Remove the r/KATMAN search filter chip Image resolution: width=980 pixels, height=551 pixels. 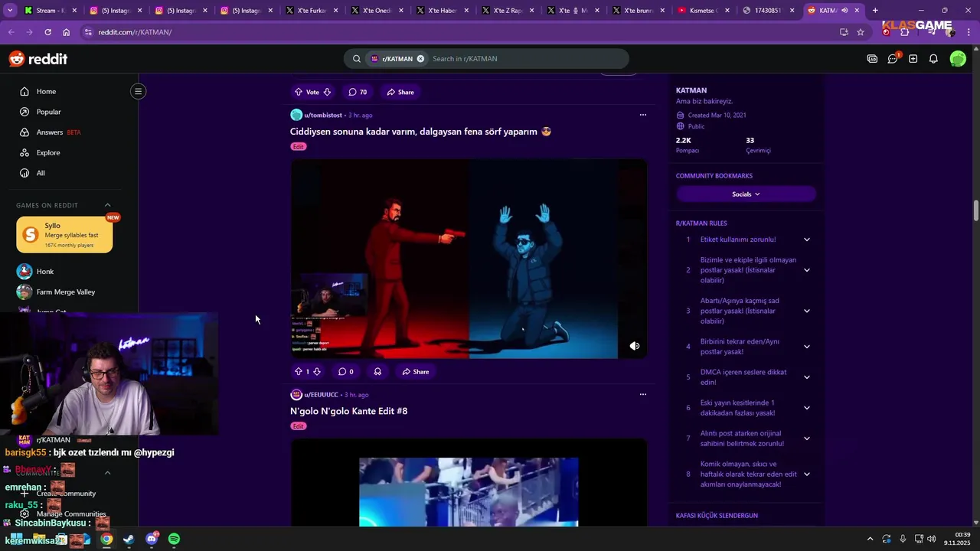[420, 59]
